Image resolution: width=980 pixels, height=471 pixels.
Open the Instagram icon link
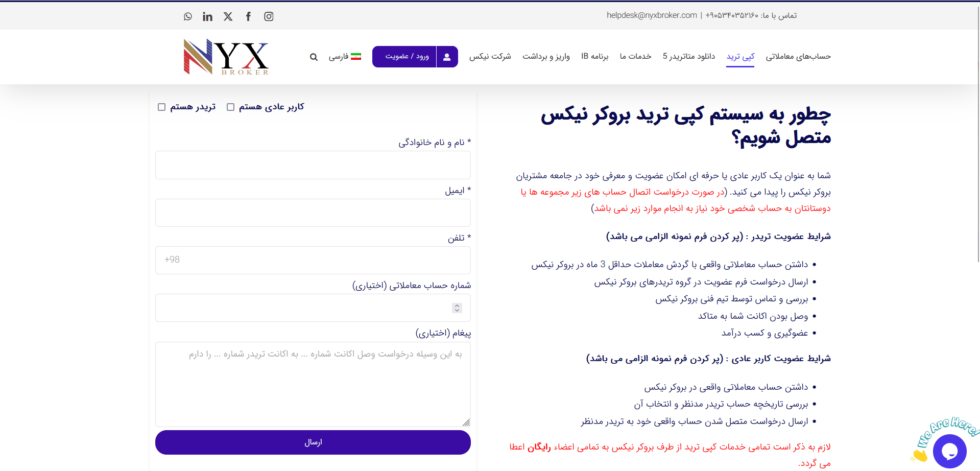click(x=269, y=16)
